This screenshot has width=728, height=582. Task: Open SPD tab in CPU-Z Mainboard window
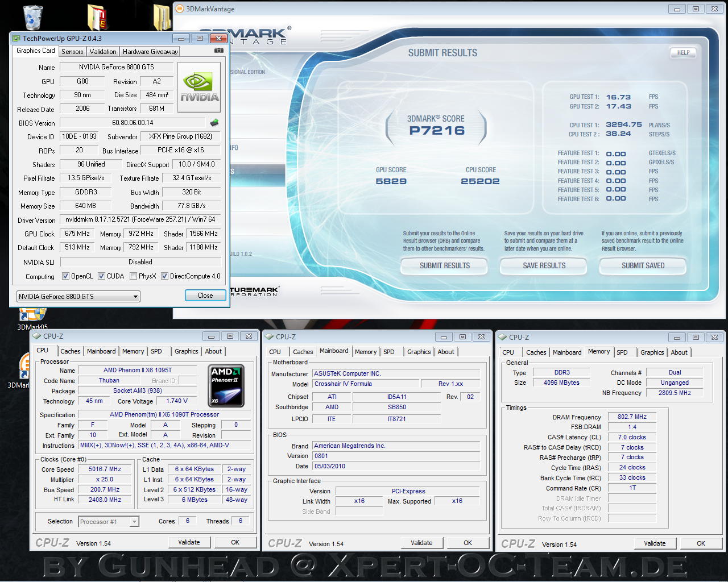tap(389, 352)
